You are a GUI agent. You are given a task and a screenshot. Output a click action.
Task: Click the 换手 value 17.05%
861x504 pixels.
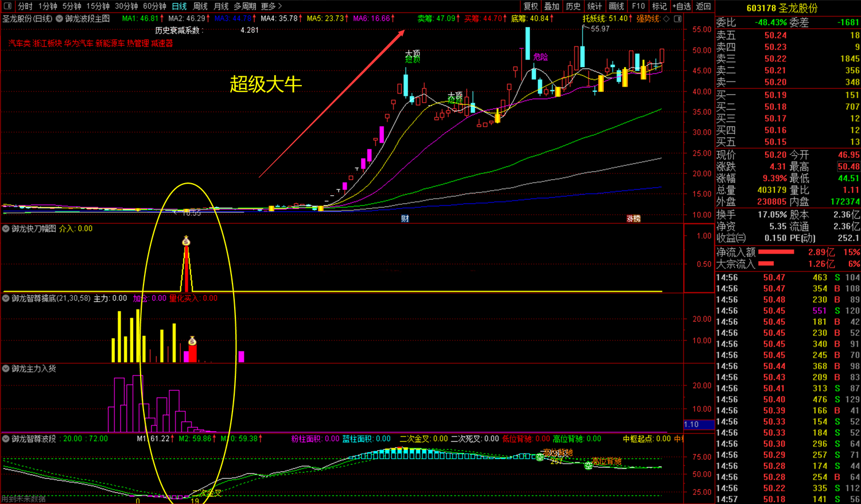tap(772, 215)
